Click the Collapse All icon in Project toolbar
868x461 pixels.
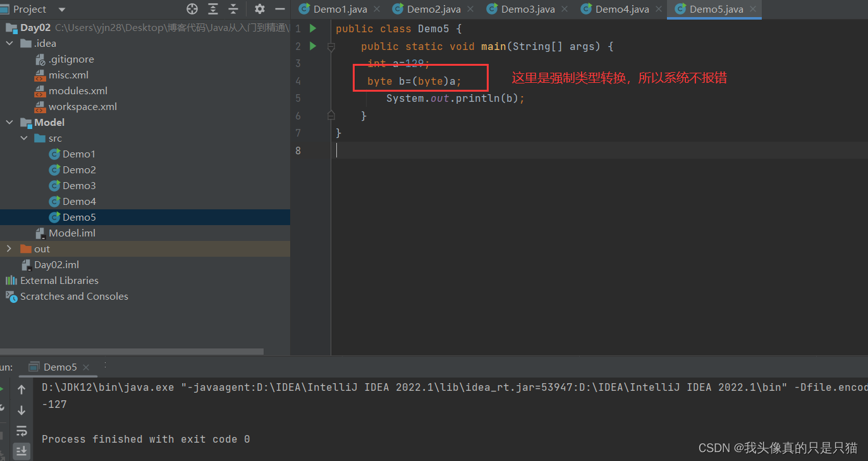[x=233, y=9]
